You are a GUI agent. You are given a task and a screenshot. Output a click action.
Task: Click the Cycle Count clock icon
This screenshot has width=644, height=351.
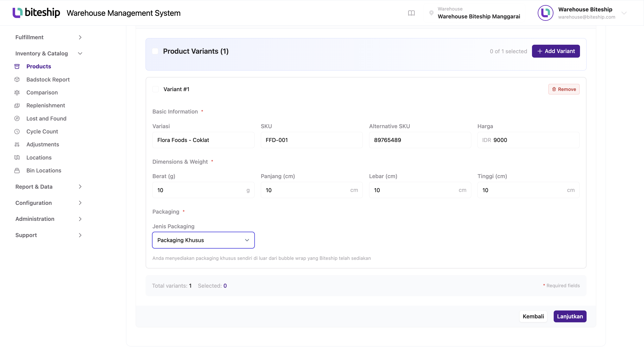[17, 131]
